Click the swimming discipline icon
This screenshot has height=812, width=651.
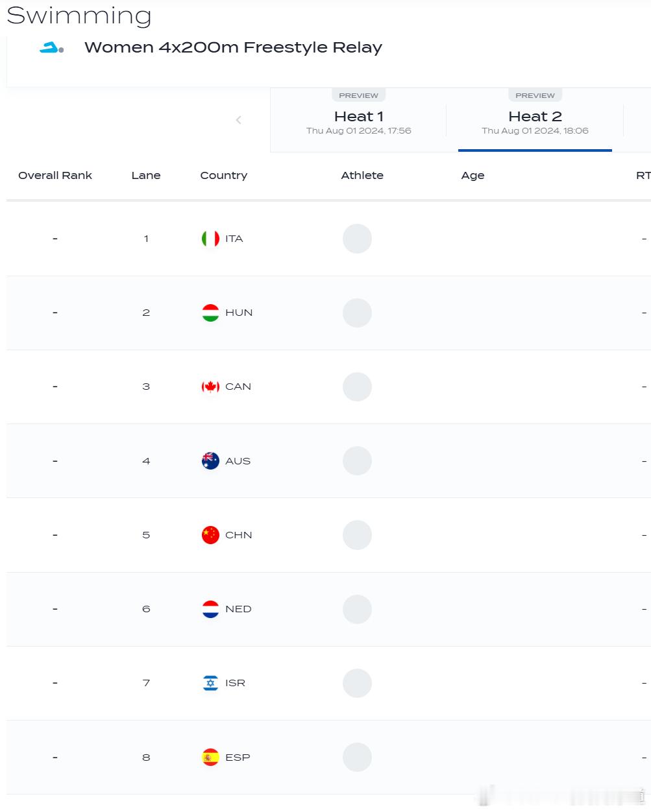coord(51,47)
